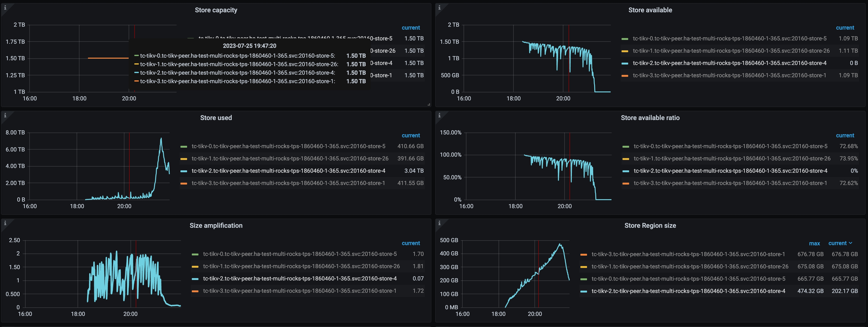The width and height of the screenshot is (868, 327).
Task: Open the Size amplification panel menu
Action: point(216,225)
